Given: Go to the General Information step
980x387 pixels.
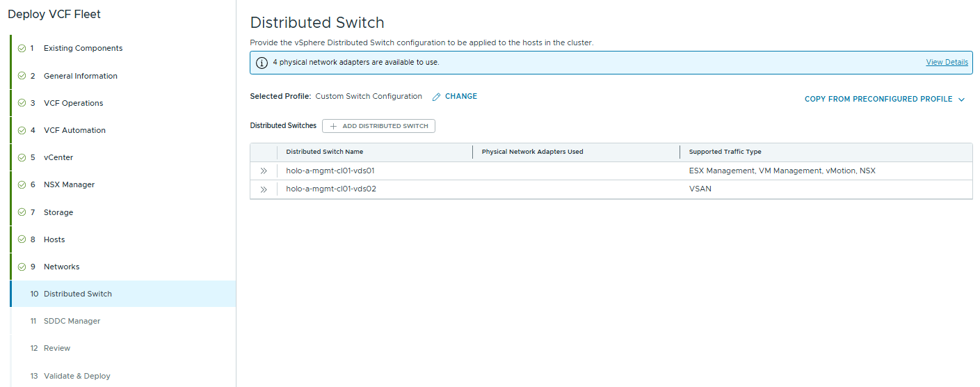Looking at the screenshot, I should 80,76.
